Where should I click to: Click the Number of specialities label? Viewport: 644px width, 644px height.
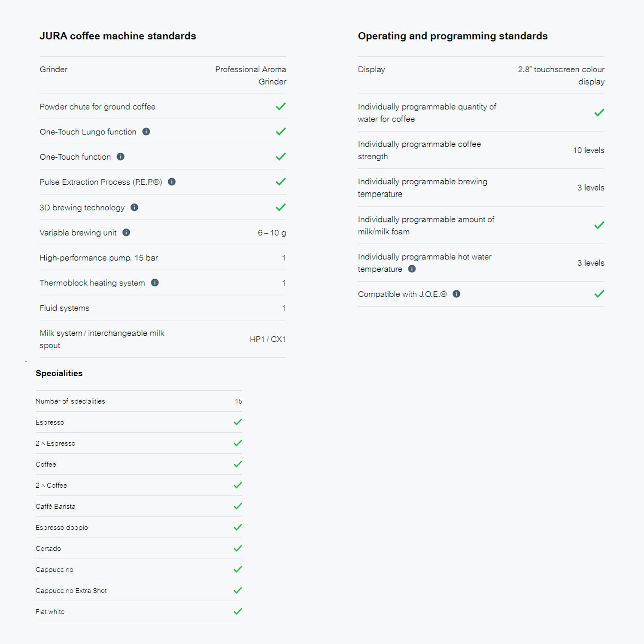(70, 401)
